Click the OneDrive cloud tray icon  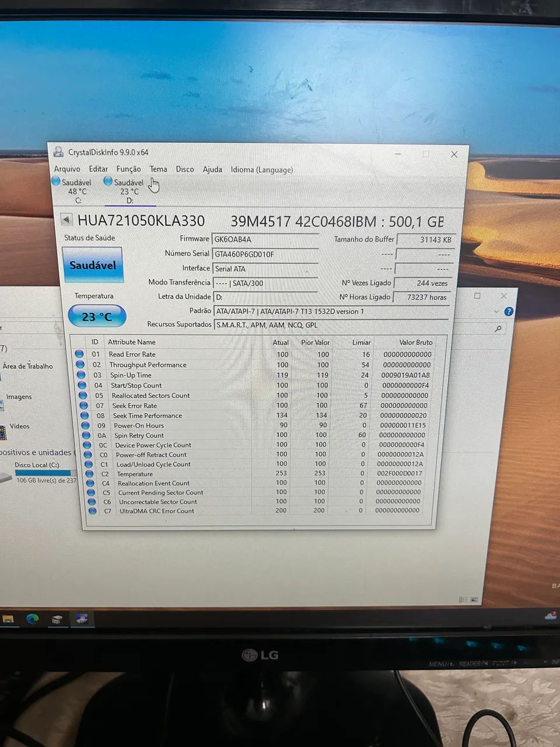coord(551,615)
